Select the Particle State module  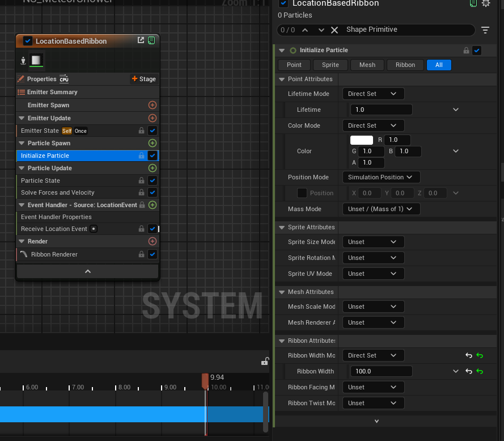point(40,180)
